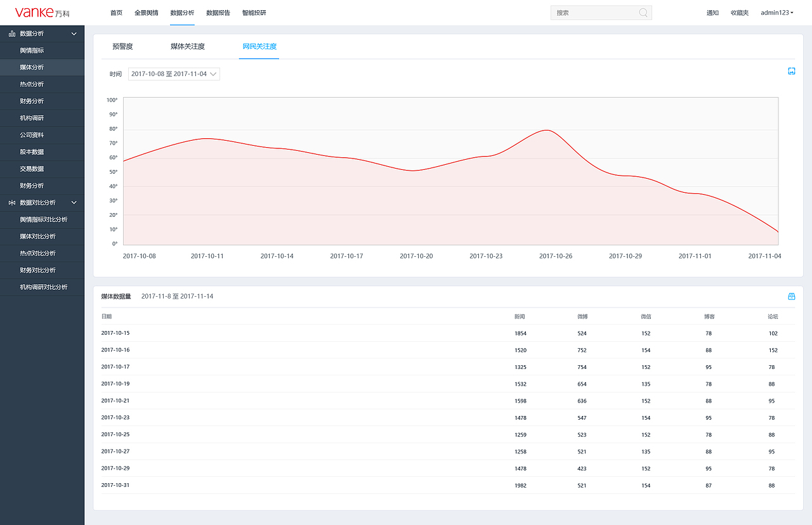
Task: Click 新闻 value 1982
Action: click(521, 486)
